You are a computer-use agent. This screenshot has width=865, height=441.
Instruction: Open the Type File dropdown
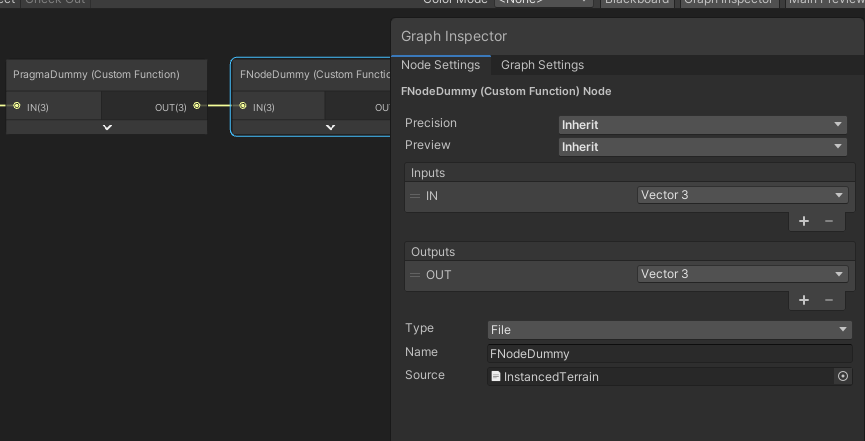click(669, 329)
